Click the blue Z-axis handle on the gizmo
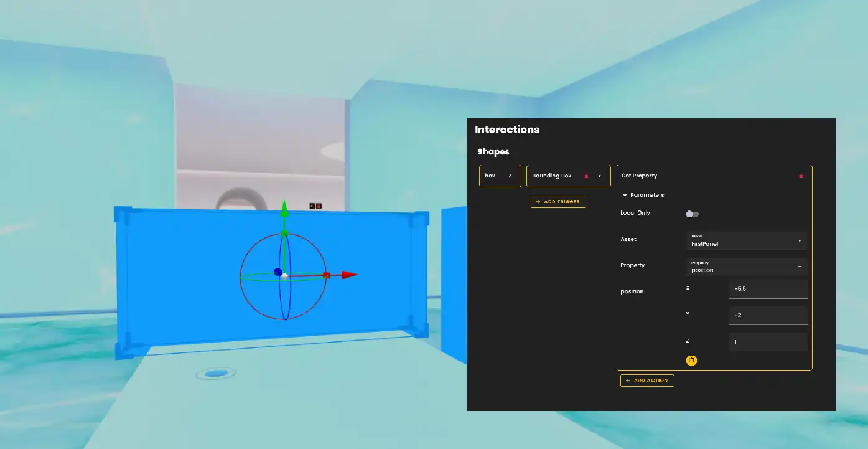This screenshot has height=449, width=868. point(278,272)
